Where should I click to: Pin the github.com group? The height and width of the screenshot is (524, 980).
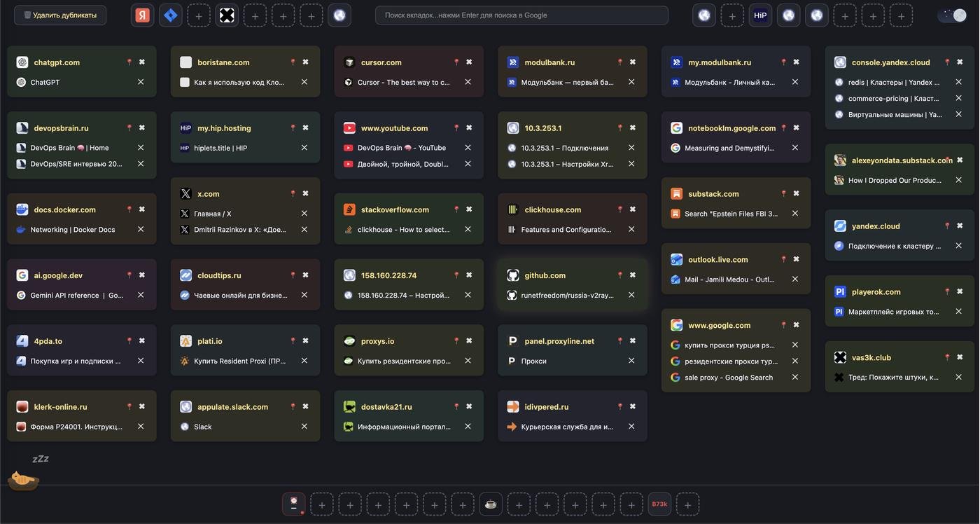coord(620,275)
